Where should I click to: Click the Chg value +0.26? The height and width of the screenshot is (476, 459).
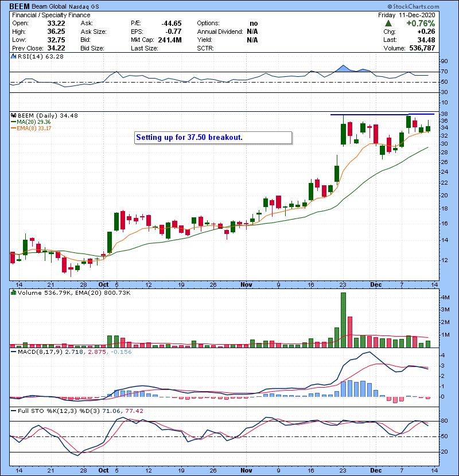tap(426, 32)
